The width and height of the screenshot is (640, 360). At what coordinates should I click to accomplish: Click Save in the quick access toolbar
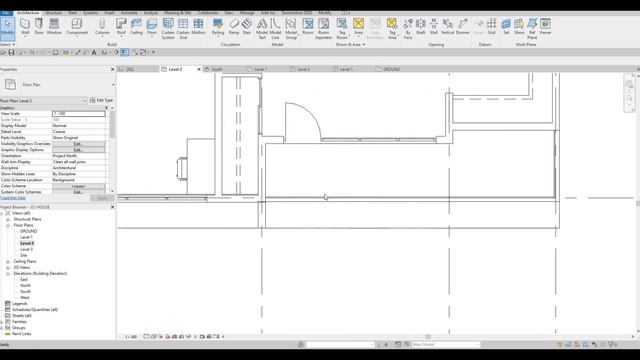click(11, 52)
